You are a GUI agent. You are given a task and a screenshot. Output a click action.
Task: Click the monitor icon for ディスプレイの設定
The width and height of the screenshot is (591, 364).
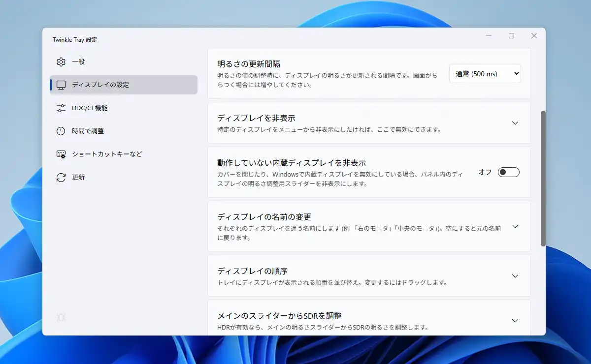click(x=61, y=85)
